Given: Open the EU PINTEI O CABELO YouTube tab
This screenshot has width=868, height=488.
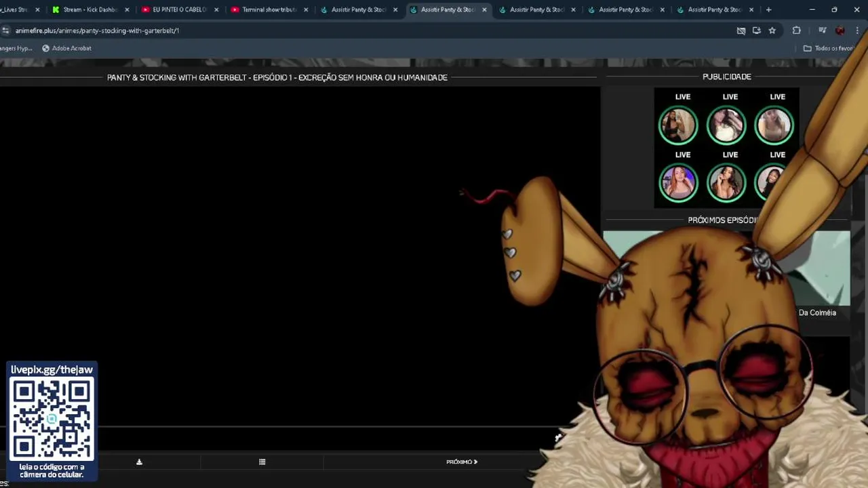Looking at the screenshot, I should click(179, 9).
